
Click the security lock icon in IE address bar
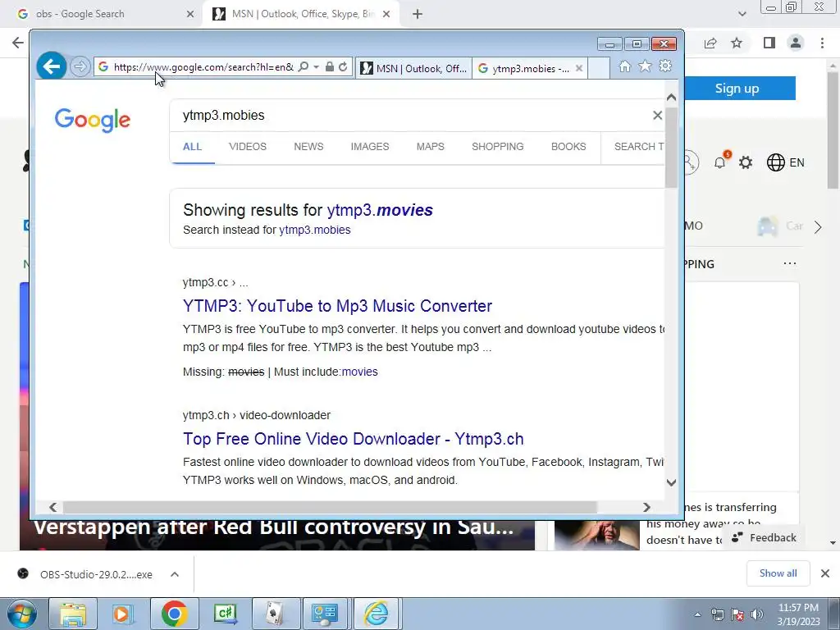(330, 67)
